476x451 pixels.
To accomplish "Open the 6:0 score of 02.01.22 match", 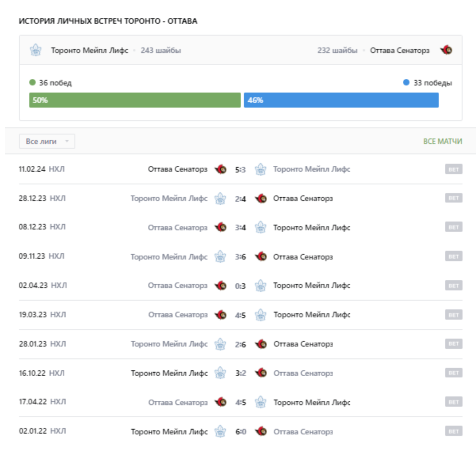I will coord(240,432).
